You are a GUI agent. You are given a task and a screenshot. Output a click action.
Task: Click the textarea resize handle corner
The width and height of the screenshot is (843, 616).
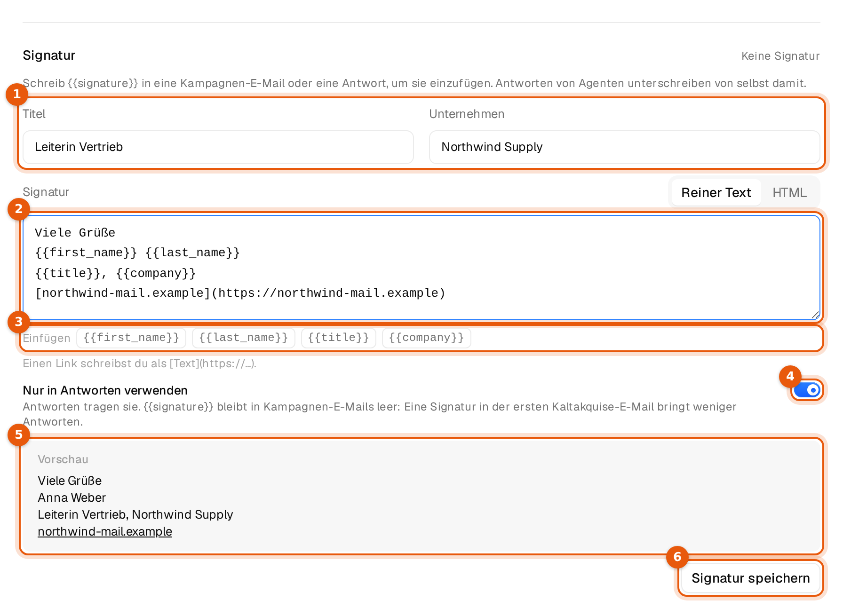[815, 315]
